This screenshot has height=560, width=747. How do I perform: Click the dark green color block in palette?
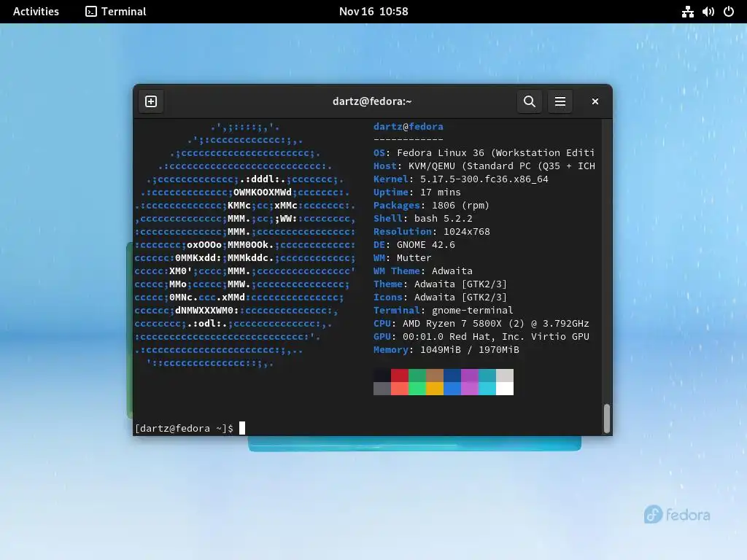point(417,376)
